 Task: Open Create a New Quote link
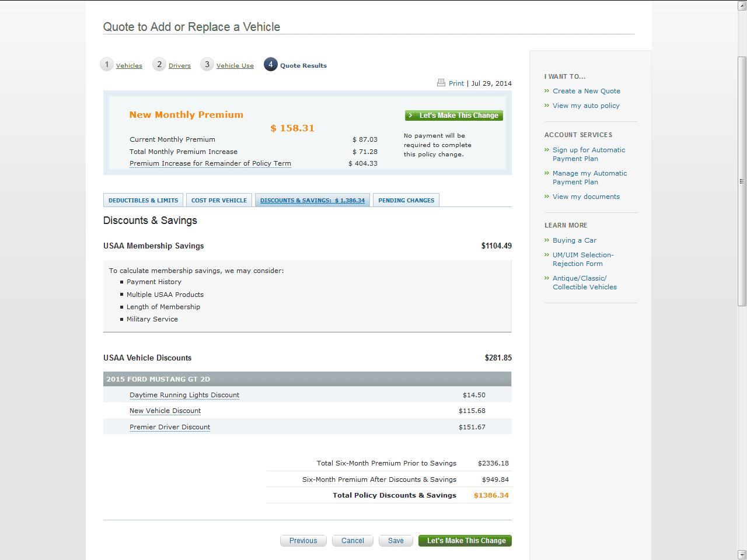coord(587,91)
